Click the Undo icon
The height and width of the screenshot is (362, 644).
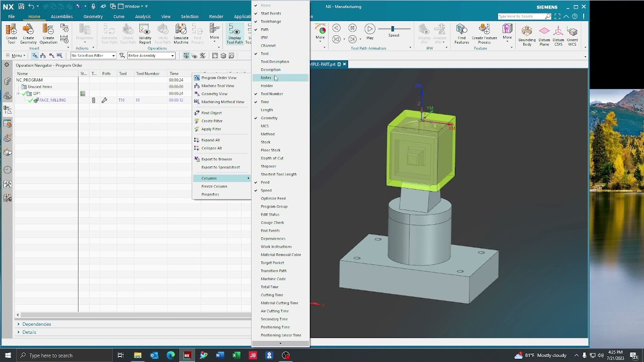(31, 7)
